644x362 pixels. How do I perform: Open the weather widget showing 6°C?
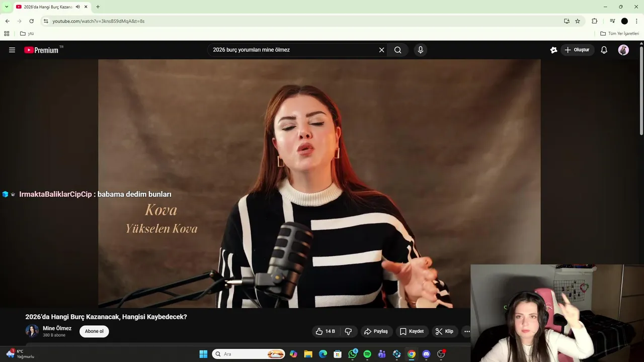20,354
